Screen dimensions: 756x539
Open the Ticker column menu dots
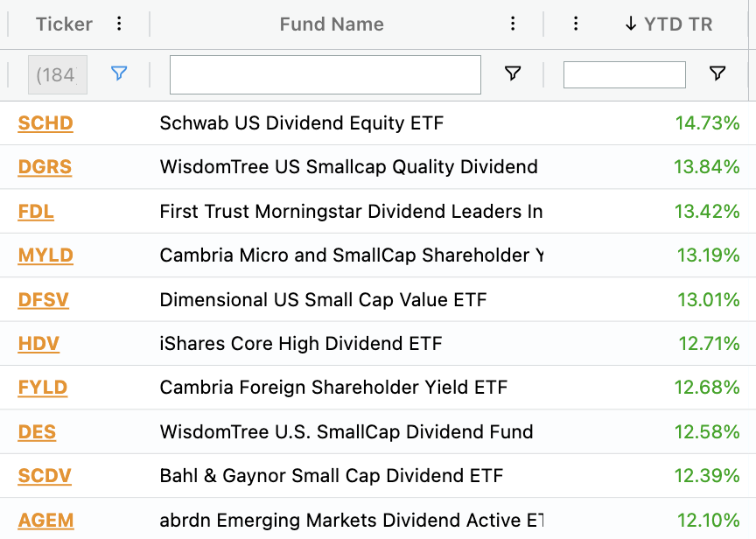[x=120, y=24]
